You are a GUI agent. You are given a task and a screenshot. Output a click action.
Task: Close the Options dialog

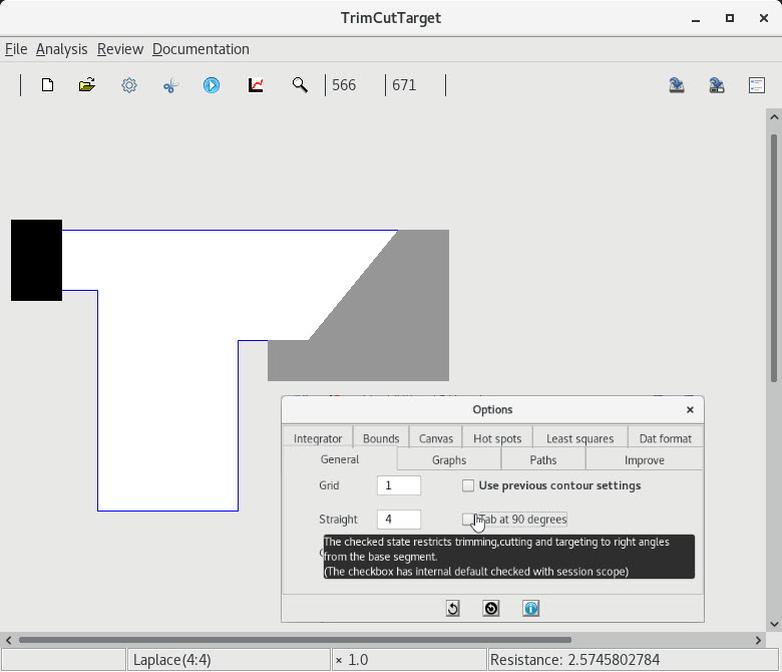coord(690,409)
